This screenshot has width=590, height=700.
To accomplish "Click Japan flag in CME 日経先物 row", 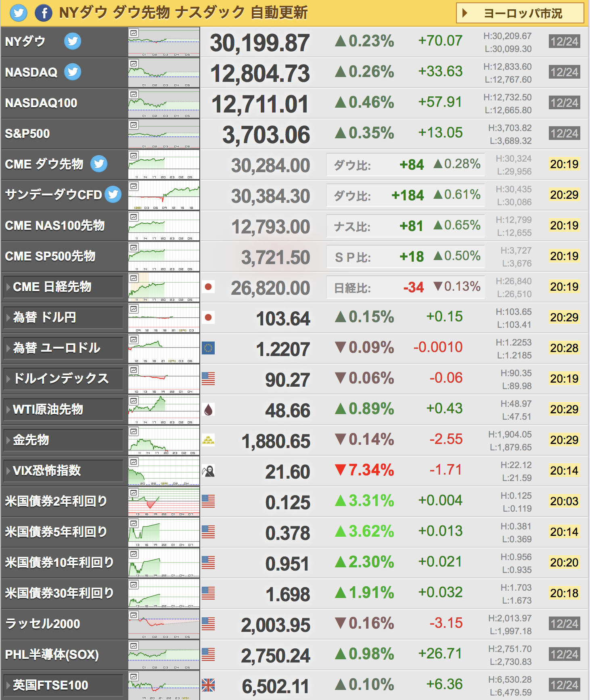I will (x=208, y=287).
